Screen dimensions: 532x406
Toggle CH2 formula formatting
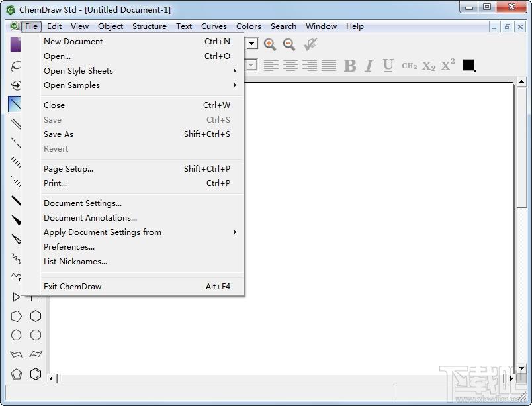point(409,66)
